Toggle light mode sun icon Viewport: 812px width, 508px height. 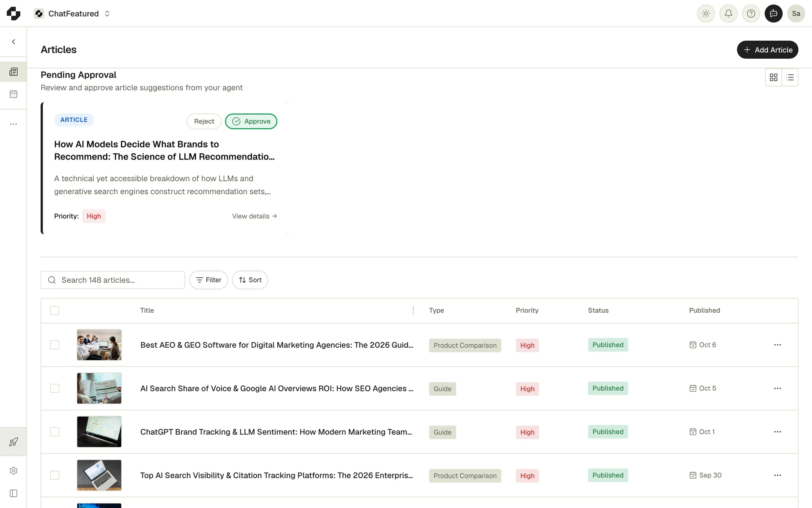click(706, 14)
